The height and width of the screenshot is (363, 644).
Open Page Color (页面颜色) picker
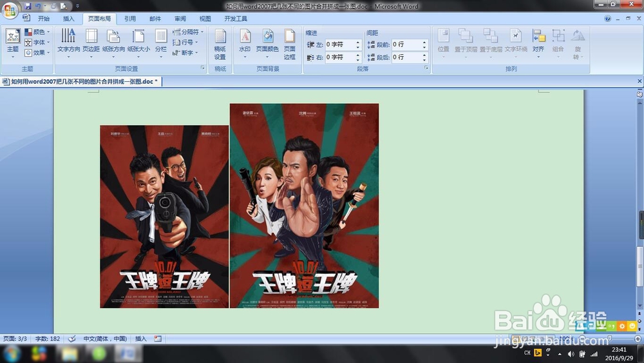click(267, 43)
